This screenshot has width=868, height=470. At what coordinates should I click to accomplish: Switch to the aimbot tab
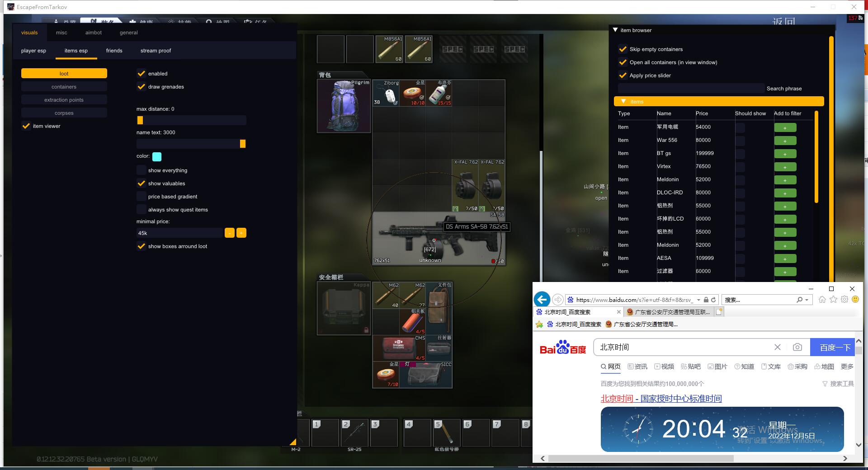94,33
